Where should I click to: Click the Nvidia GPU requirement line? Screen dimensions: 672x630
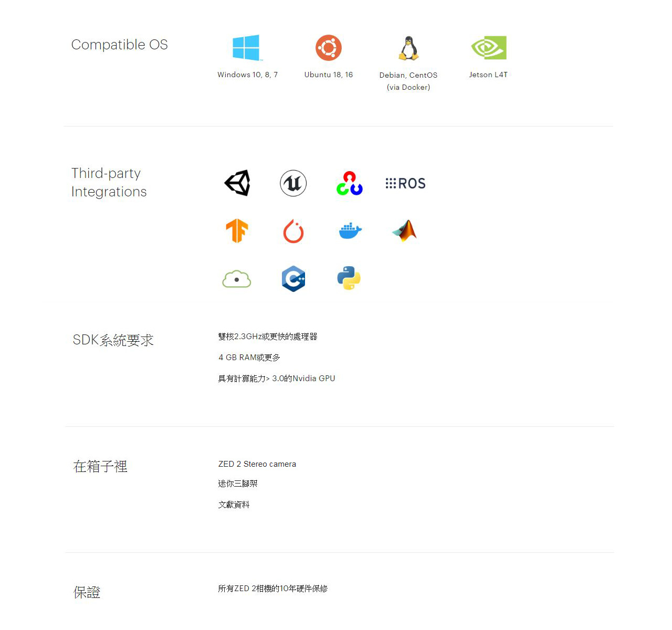(x=277, y=379)
